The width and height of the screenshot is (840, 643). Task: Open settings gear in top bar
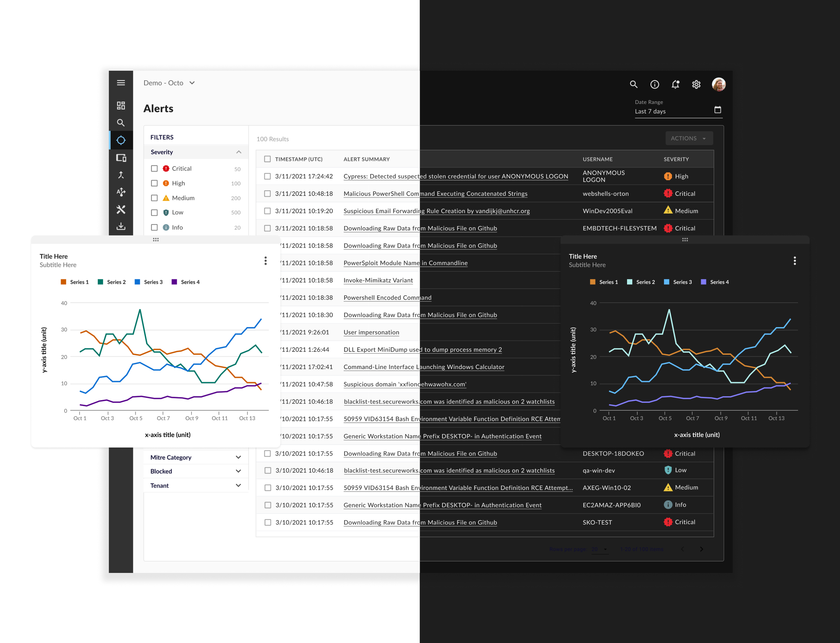(696, 84)
